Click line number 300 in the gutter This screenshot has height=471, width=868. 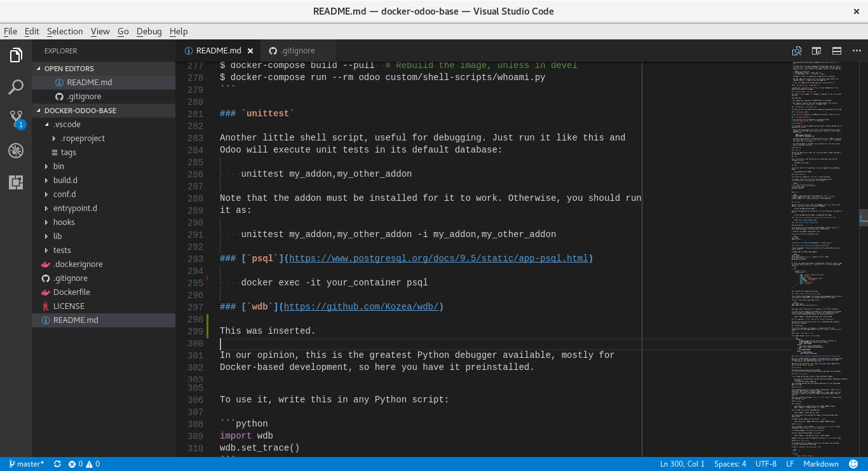195,343
